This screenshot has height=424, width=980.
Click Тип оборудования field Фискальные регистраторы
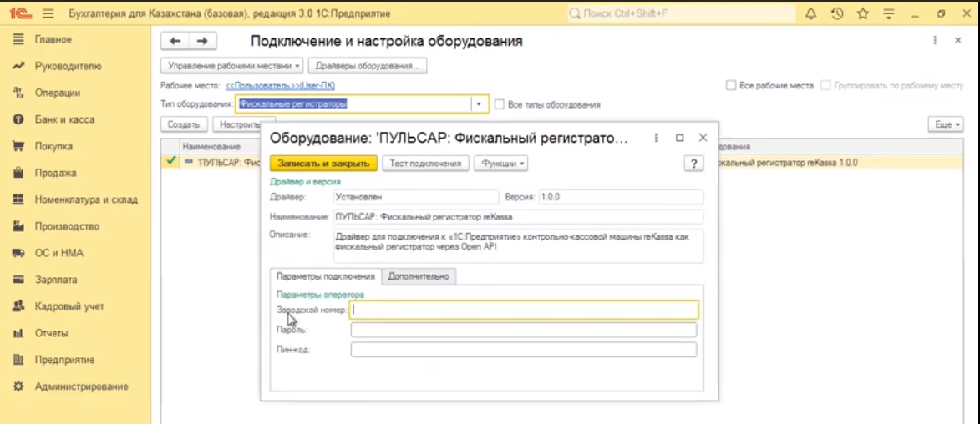pos(353,104)
